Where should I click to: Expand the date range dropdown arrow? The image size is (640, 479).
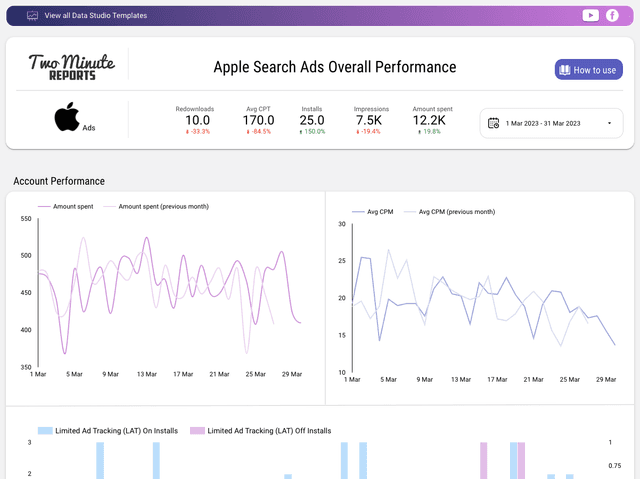coord(609,123)
